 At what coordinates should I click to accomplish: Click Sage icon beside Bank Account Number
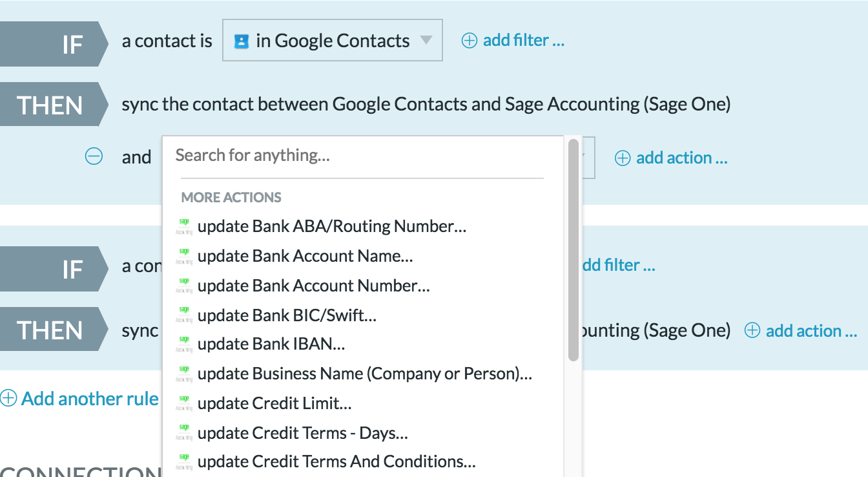[x=184, y=286]
